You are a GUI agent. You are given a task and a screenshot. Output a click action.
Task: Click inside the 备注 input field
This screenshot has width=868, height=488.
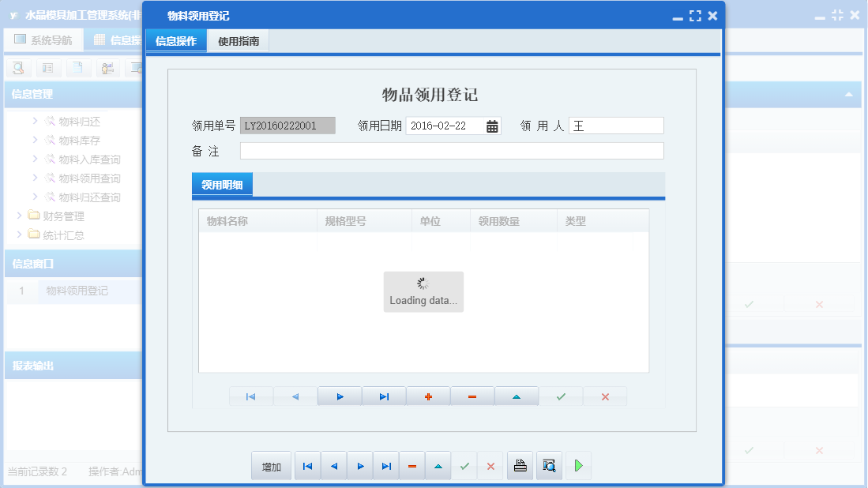(450, 150)
